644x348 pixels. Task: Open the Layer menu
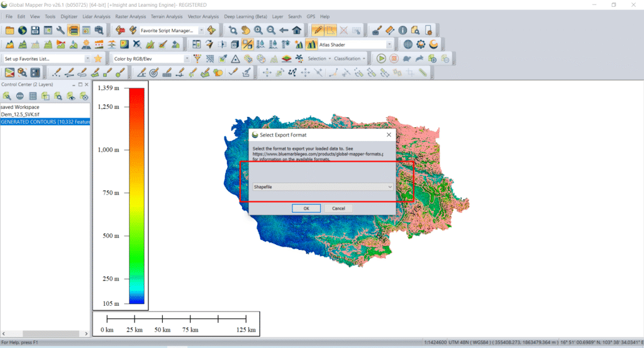click(277, 16)
